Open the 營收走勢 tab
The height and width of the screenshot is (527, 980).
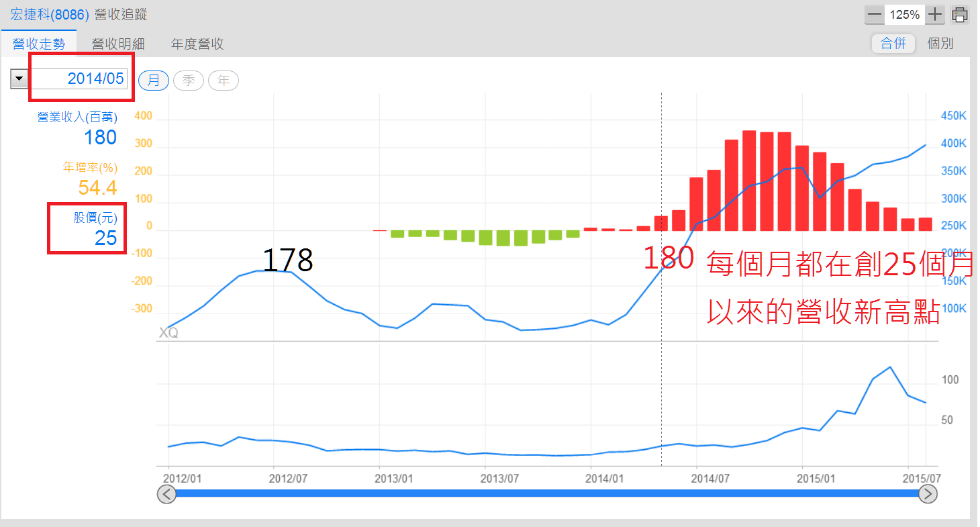[x=39, y=44]
